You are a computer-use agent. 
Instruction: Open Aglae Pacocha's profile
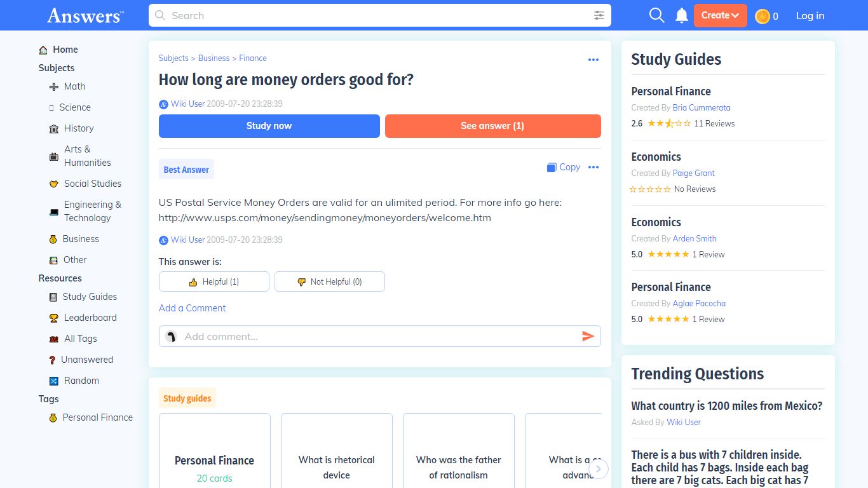pos(699,304)
